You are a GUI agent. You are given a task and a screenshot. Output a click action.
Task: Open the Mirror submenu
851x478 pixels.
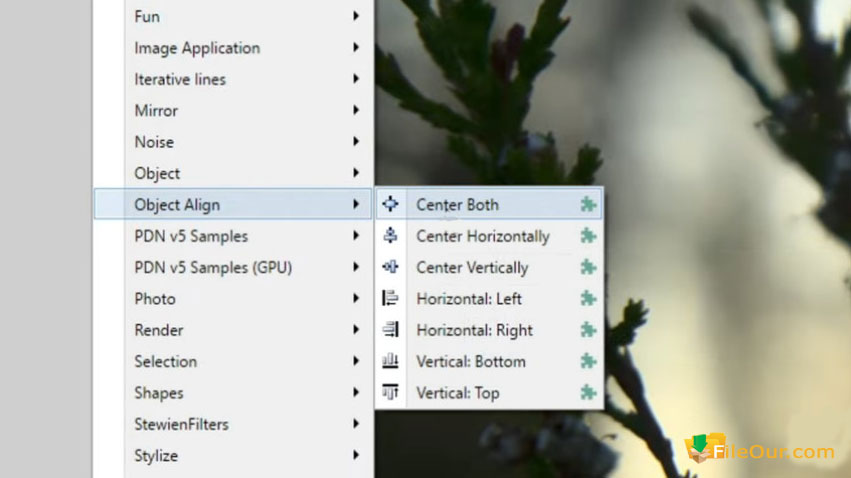click(233, 111)
